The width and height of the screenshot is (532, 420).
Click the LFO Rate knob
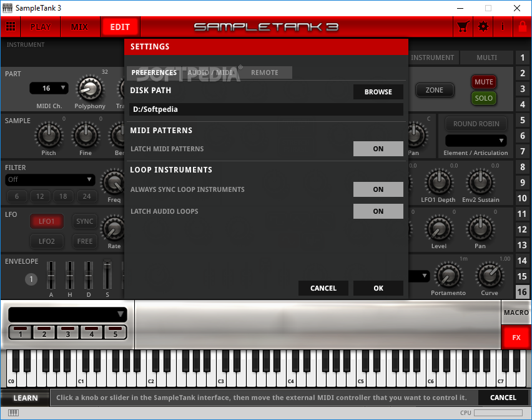tap(113, 229)
